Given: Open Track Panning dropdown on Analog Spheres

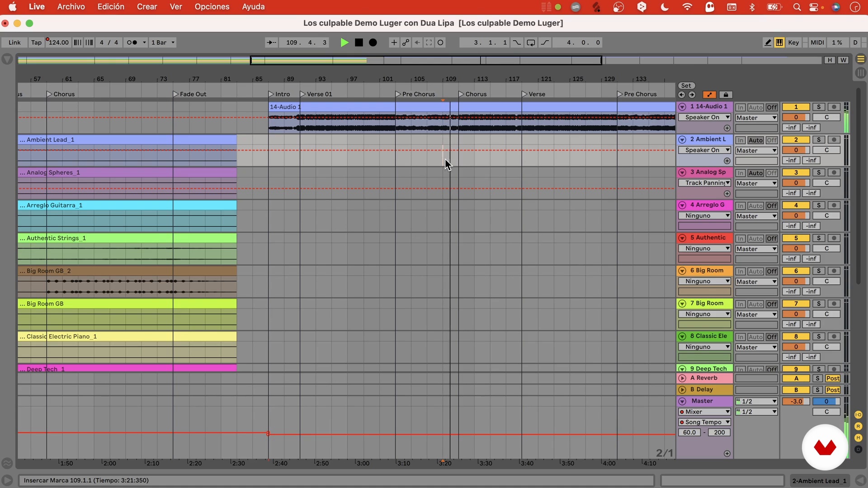Looking at the screenshot, I should click(x=704, y=183).
